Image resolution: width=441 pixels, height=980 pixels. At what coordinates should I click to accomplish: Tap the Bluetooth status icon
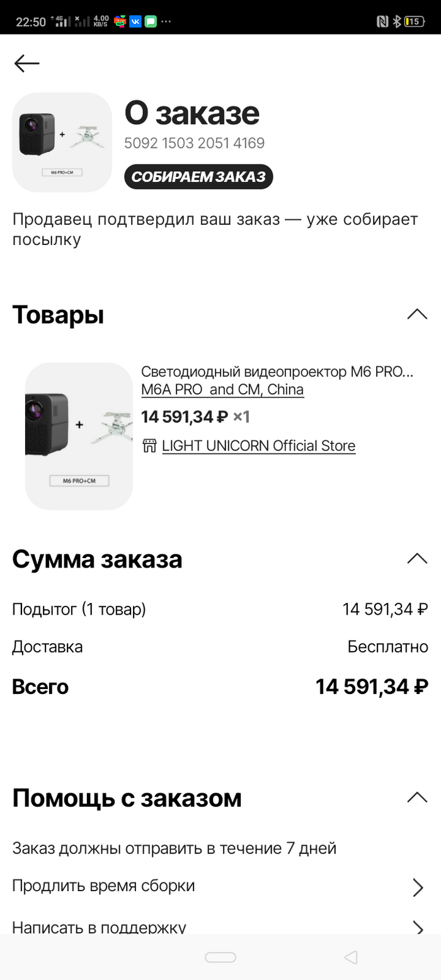click(x=397, y=21)
